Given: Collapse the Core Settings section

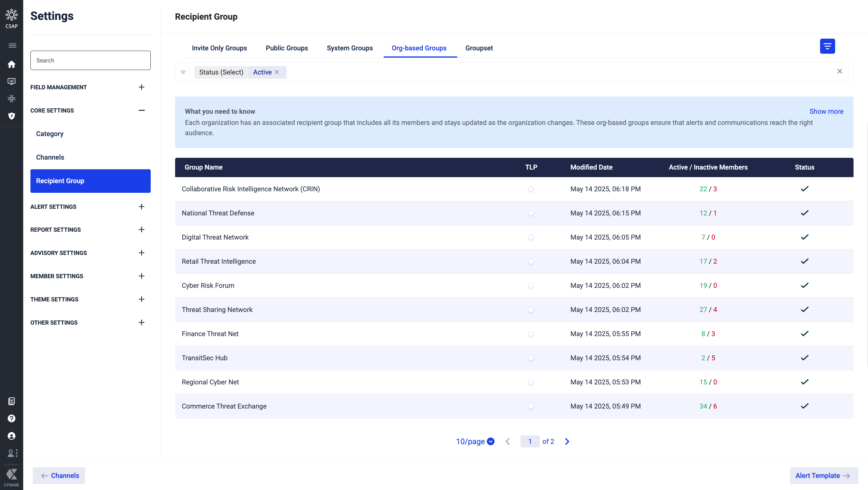Looking at the screenshot, I should [x=142, y=111].
